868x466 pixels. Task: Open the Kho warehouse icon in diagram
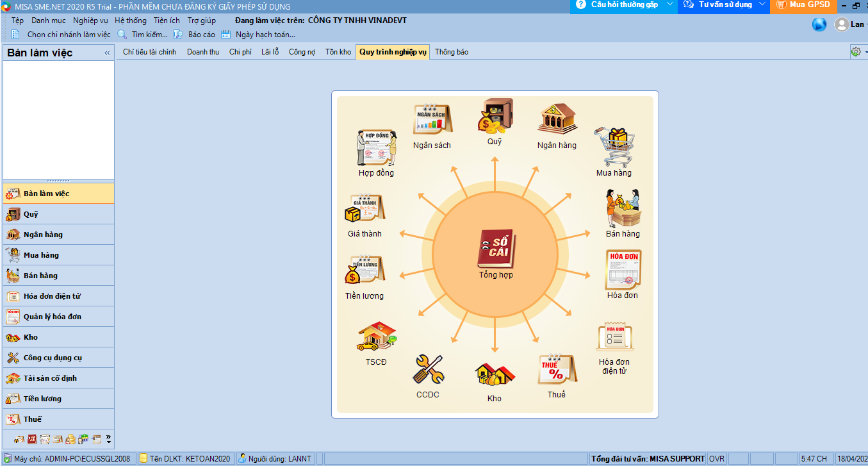(x=495, y=375)
